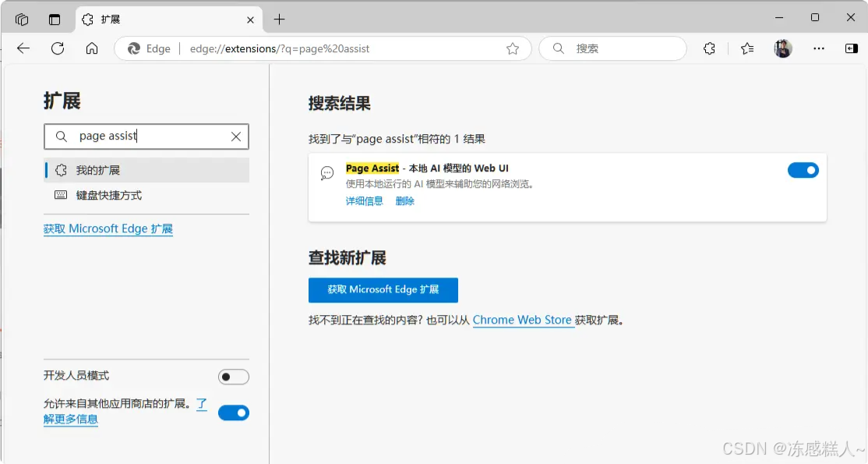Select 我的扩展 in sidebar
Image resolution: width=868 pixels, height=464 pixels.
click(146, 170)
